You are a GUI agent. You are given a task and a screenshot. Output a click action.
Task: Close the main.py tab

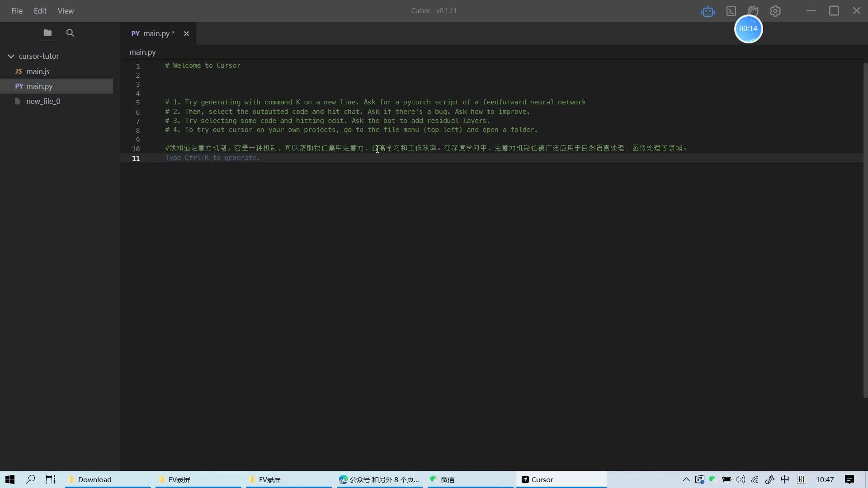[x=186, y=34]
